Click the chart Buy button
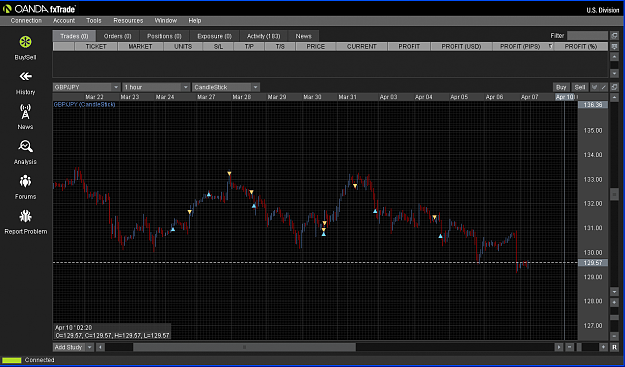 561,87
